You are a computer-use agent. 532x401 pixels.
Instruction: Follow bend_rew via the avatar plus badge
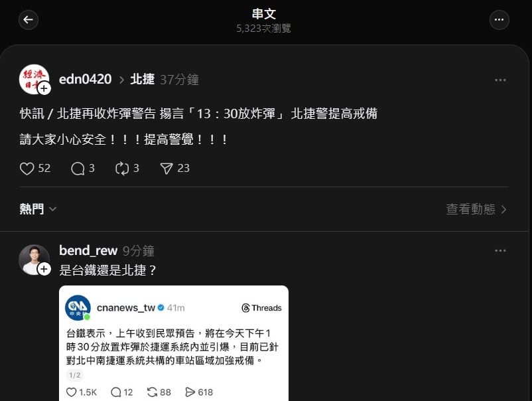coord(44,270)
